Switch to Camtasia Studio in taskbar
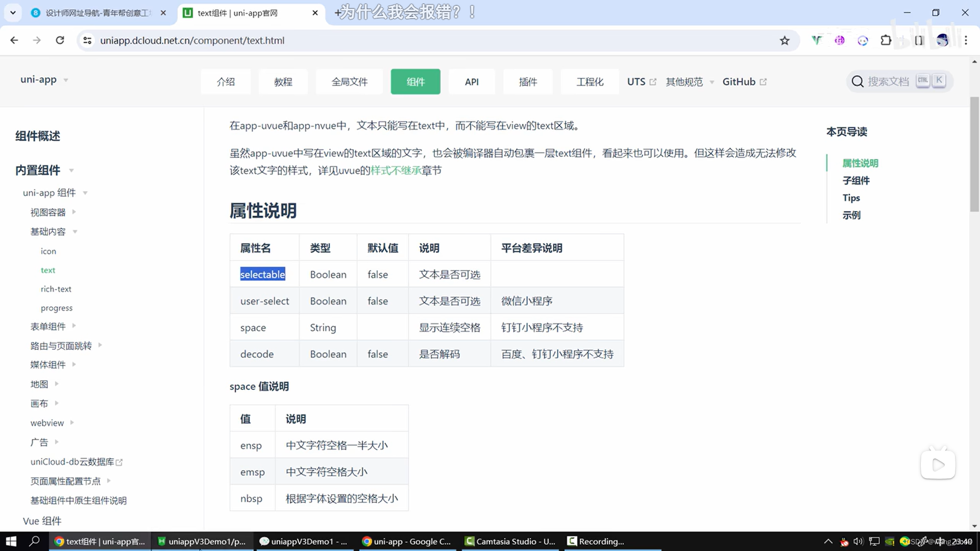 [510, 541]
